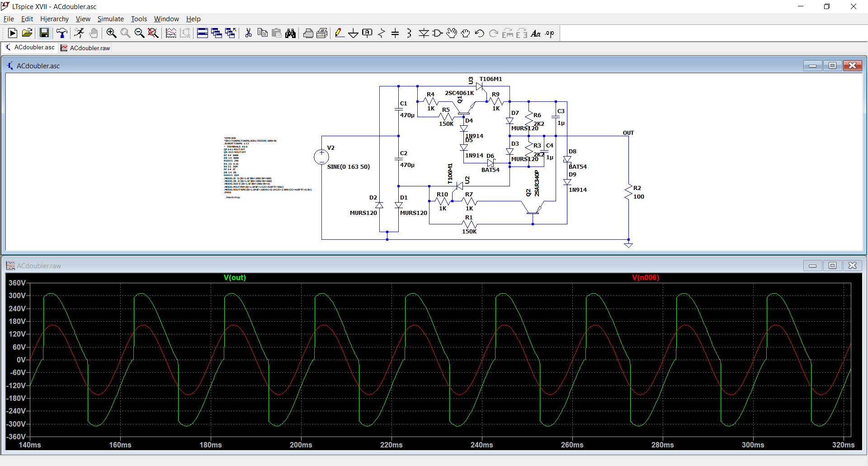Run the simulation with the running man icon
Image resolution: width=868 pixels, height=466 pixels.
click(79, 33)
